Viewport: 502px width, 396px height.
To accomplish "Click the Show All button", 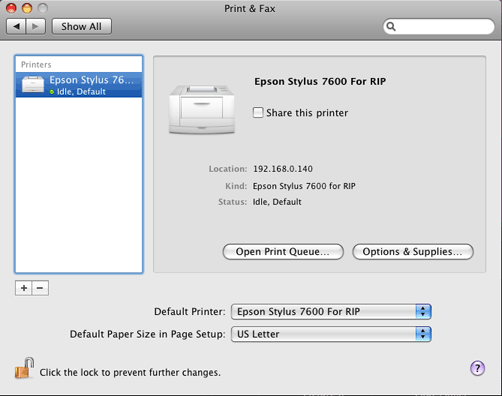I will pyautogui.click(x=82, y=26).
